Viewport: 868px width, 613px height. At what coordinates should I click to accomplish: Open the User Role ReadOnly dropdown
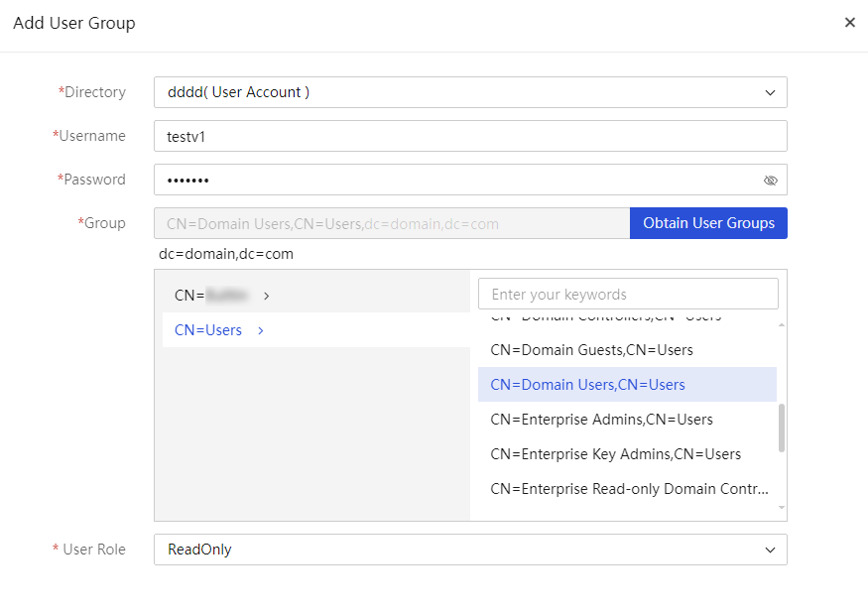[470, 550]
